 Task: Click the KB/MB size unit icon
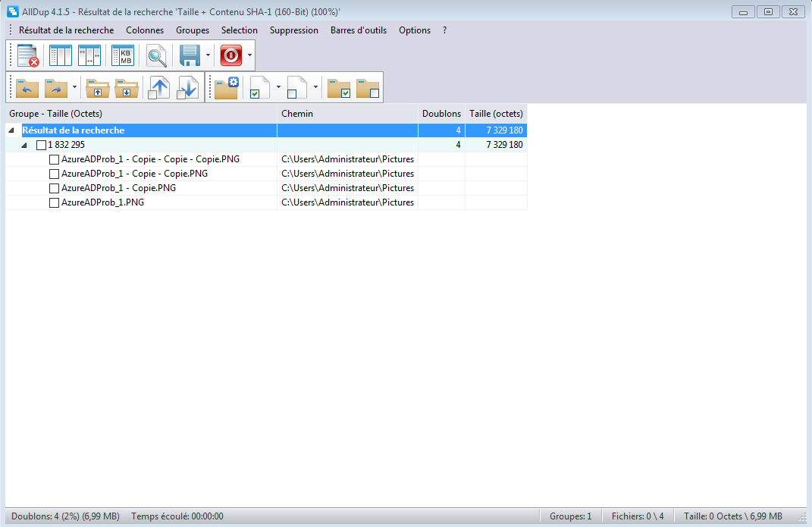point(122,56)
